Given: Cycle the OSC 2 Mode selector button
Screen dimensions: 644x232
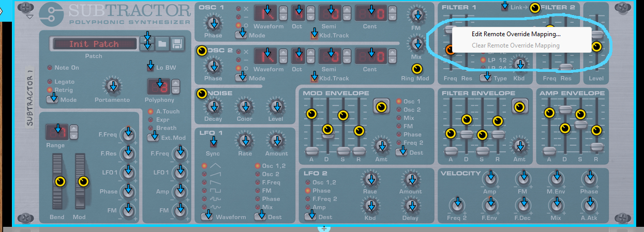Looking at the screenshot, I should click(241, 78).
